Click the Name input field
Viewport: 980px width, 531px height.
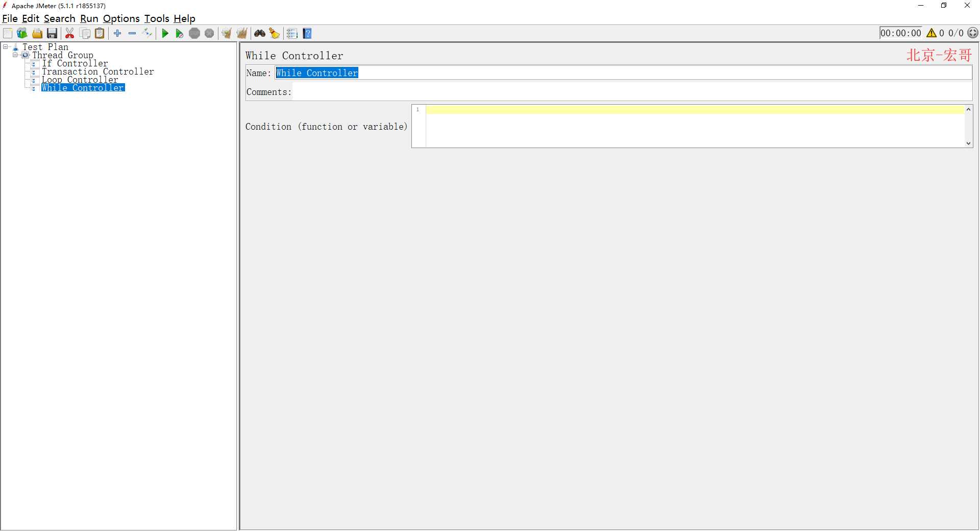coord(623,73)
